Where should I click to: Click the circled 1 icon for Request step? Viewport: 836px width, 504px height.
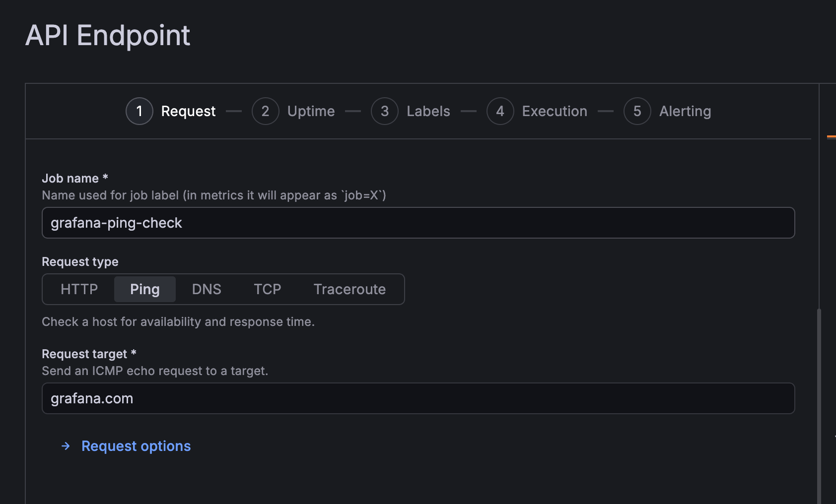click(x=139, y=111)
